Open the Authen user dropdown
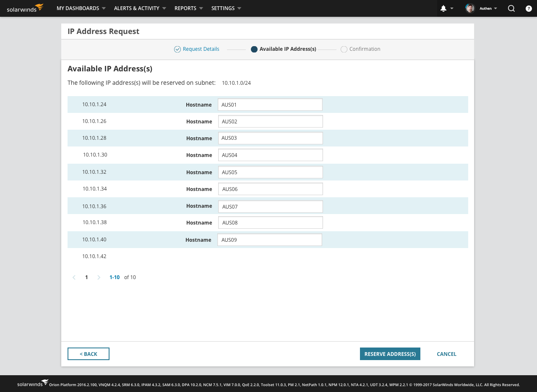537x392 pixels. pyautogui.click(x=488, y=8)
